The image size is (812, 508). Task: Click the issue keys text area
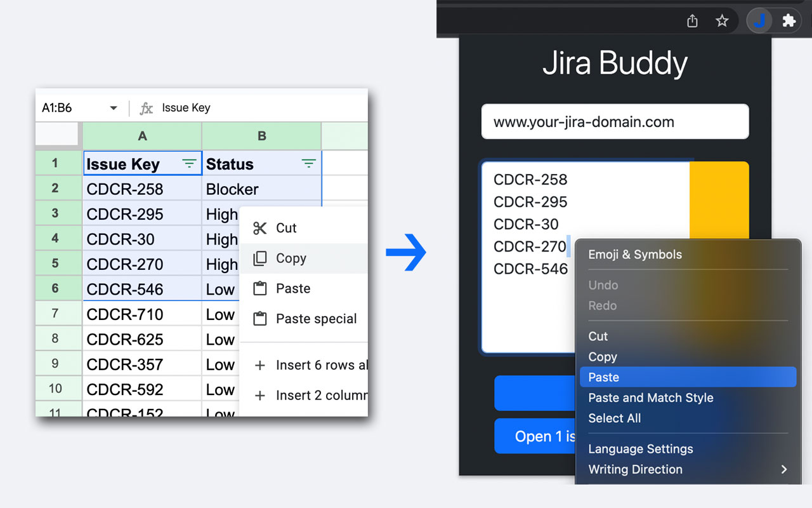click(585, 257)
